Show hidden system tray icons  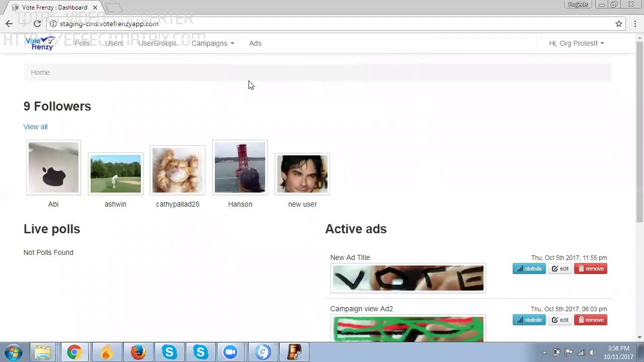pos(544,352)
